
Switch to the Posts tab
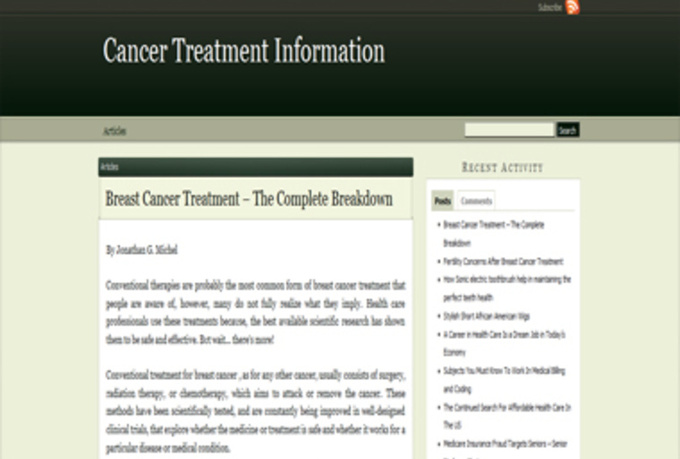442,201
